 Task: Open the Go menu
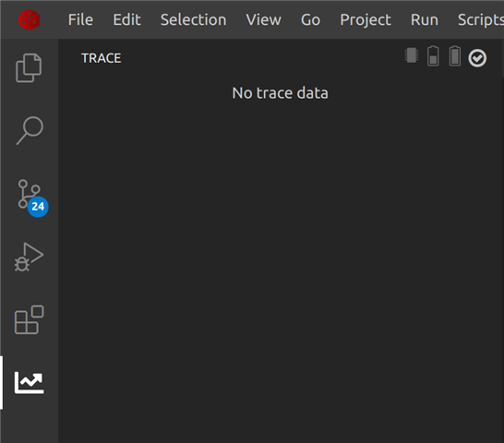310,20
